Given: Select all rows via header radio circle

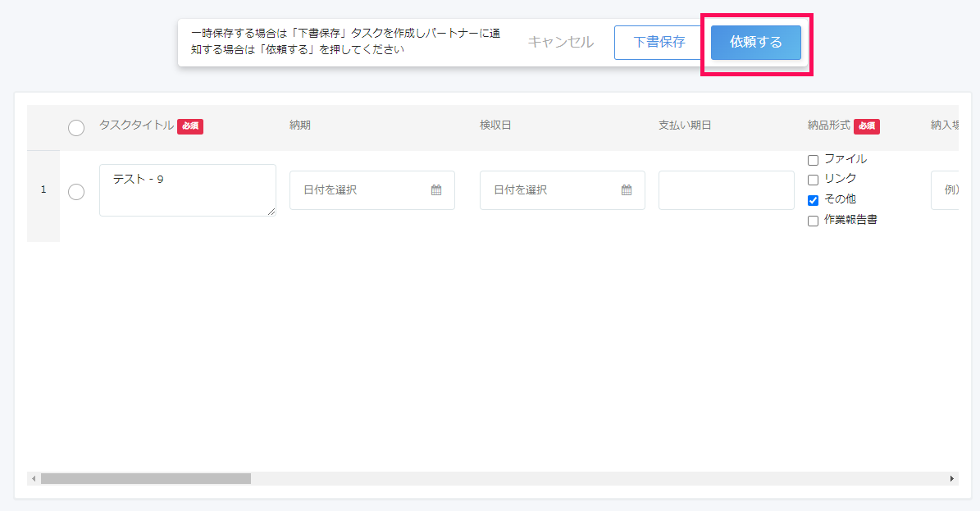Looking at the screenshot, I should [76, 128].
